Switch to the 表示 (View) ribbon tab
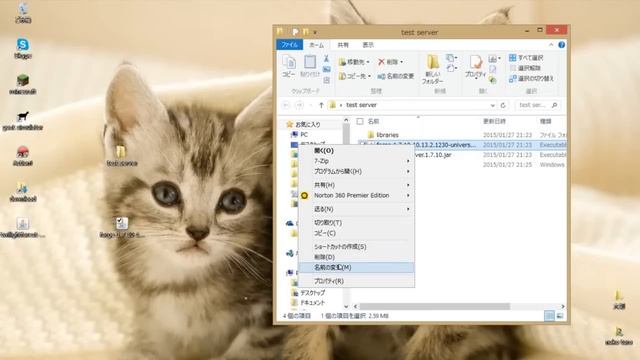The image size is (640, 360). (368, 45)
